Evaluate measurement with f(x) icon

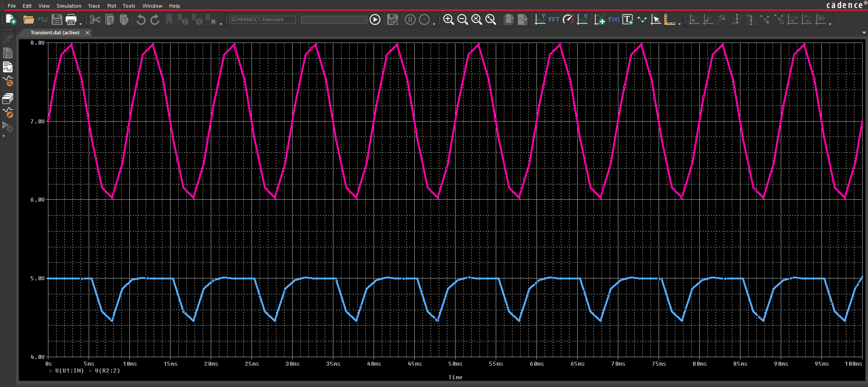click(614, 19)
